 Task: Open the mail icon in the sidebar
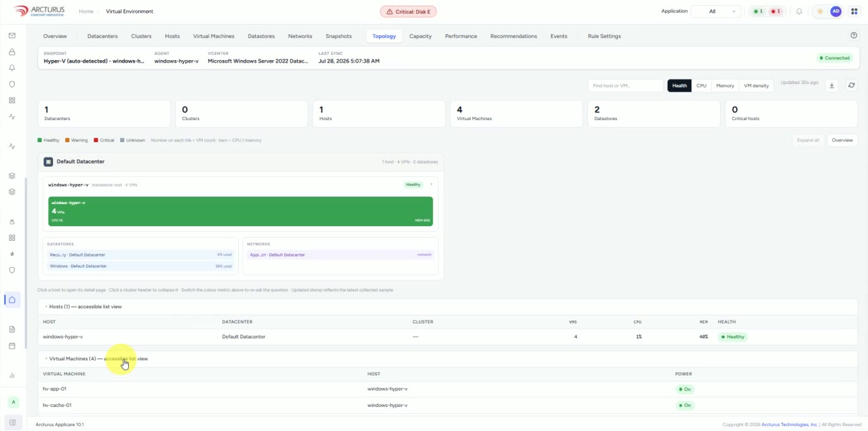coord(12,35)
